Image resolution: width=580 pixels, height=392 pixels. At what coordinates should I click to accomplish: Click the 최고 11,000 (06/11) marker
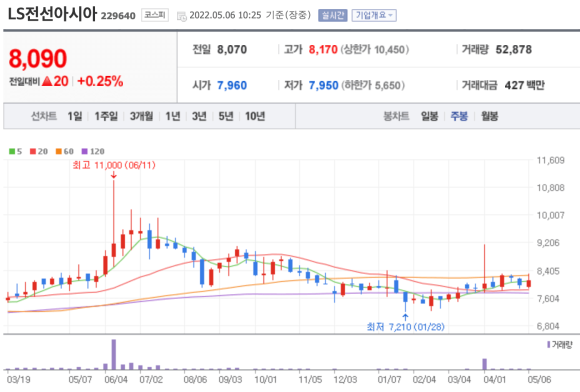point(114,165)
